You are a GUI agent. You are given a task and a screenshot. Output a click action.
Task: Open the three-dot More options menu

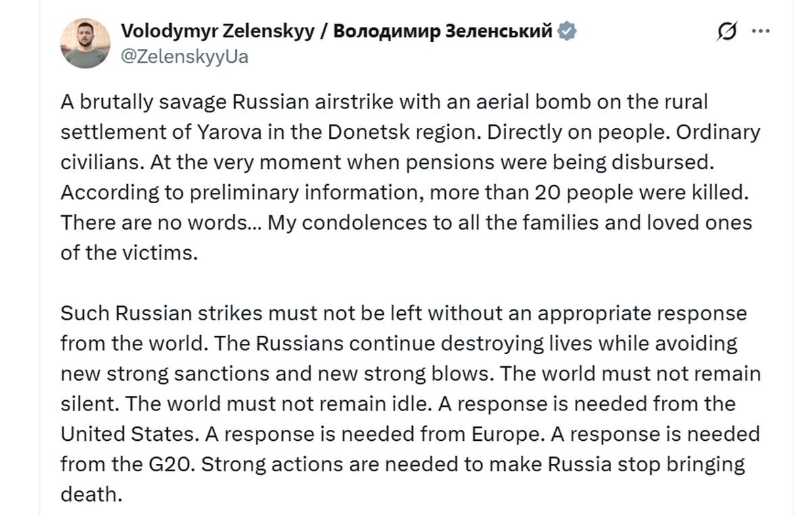click(761, 32)
